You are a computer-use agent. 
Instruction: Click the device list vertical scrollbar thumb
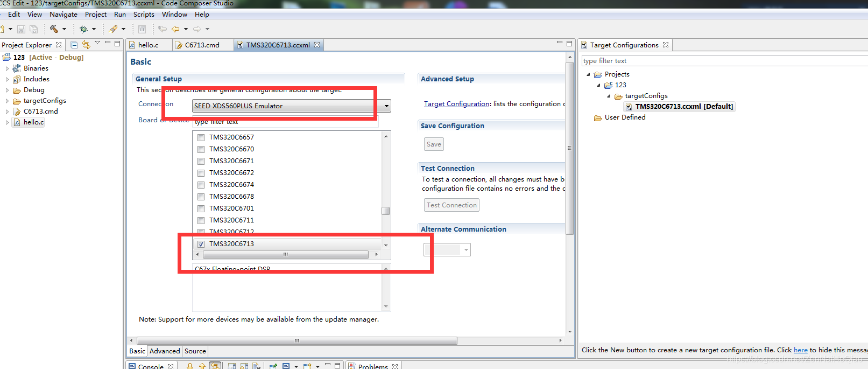click(386, 211)
